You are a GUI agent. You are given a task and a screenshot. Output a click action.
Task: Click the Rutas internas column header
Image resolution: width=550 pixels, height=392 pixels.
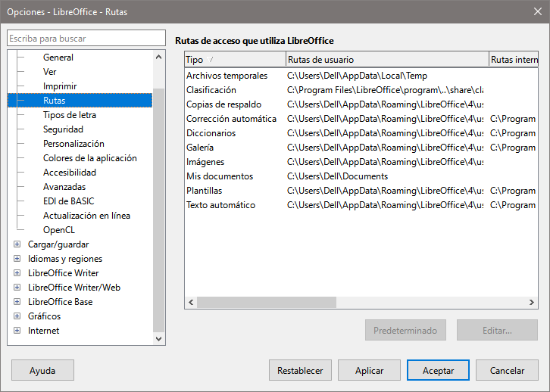click(514, 60)
